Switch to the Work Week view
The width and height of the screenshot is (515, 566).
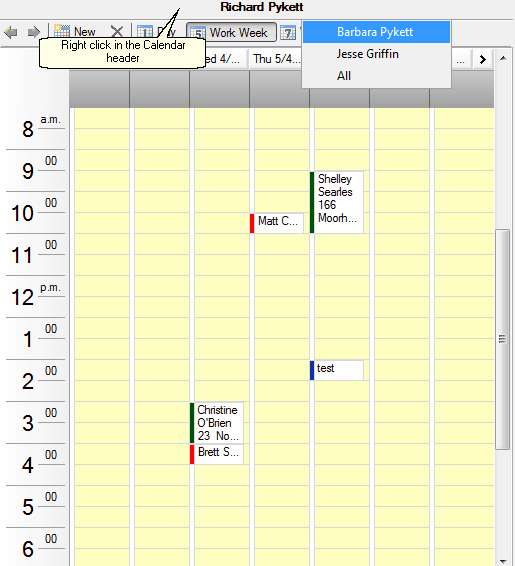pyautogui.click(x=231, y=32)
